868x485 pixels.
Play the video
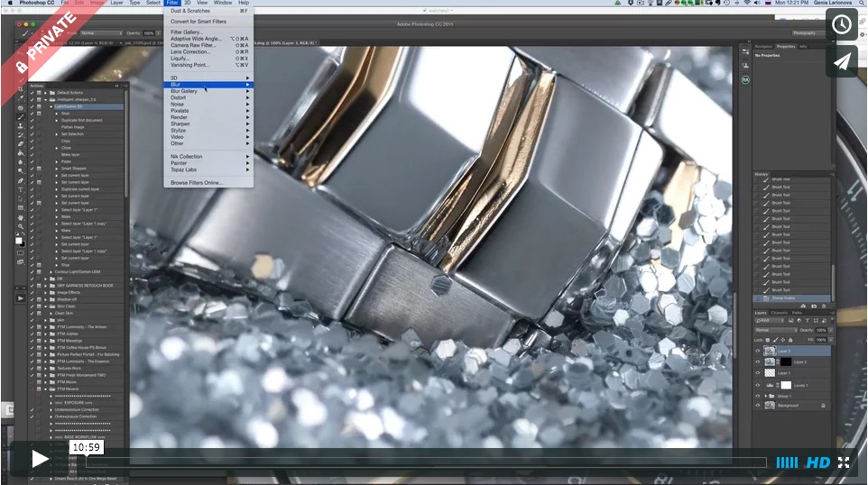click(x=40, y=459)
